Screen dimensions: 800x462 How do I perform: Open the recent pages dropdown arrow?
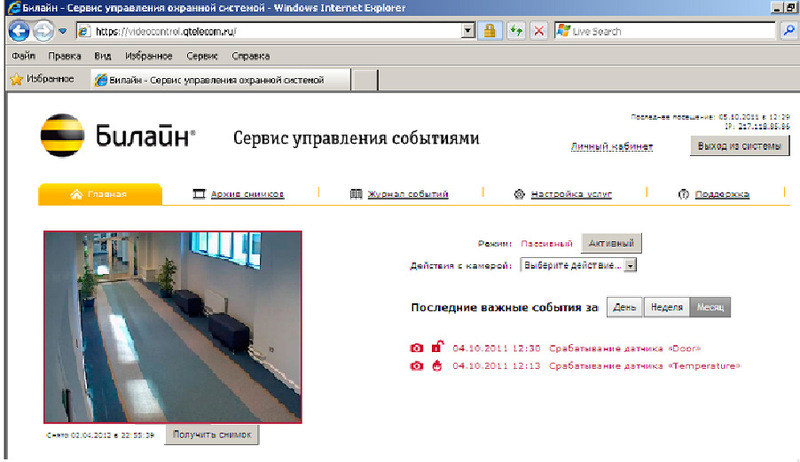(63, 32)
